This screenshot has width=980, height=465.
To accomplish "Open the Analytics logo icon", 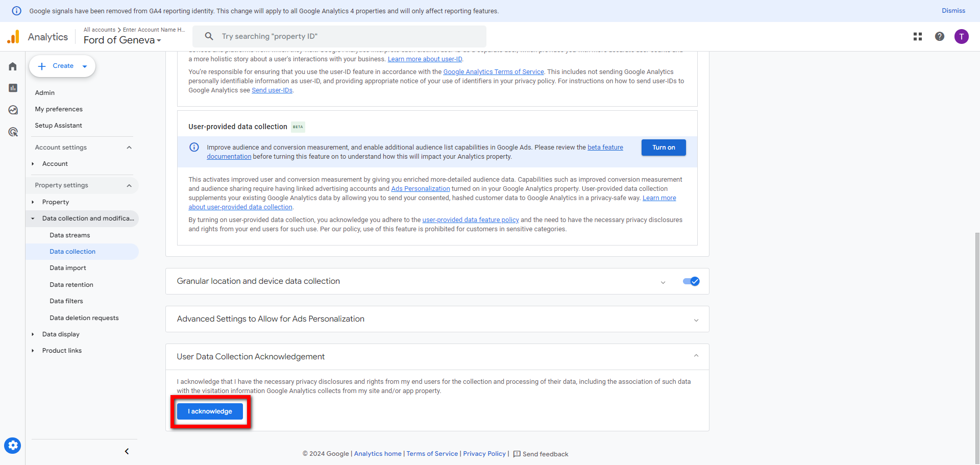I will (x=13, y=36).
